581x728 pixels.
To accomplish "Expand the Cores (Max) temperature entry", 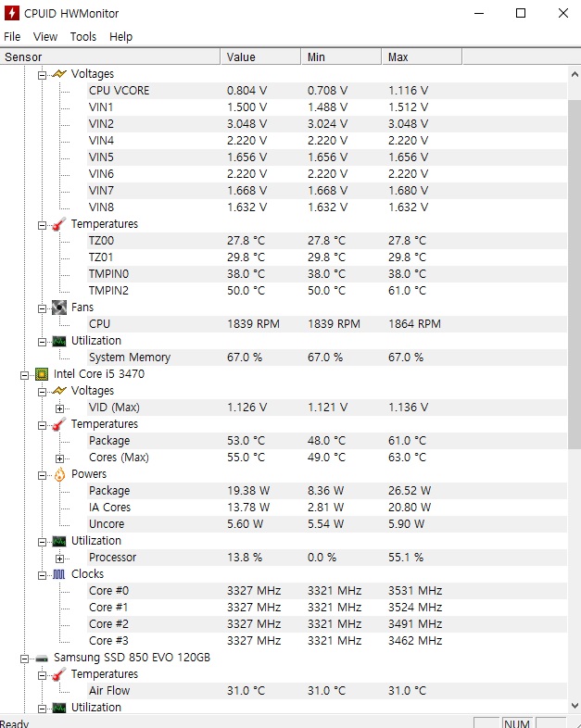I will coord(60,458).
